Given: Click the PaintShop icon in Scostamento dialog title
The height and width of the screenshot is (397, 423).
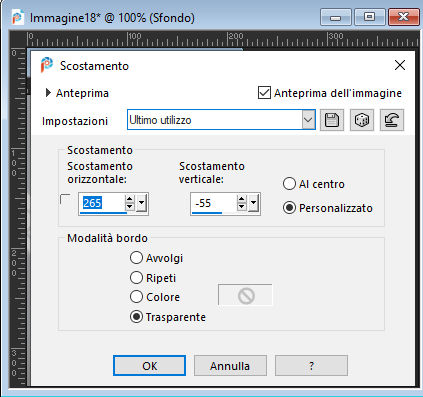Looking at the screenshot, I should click(47, 65).
